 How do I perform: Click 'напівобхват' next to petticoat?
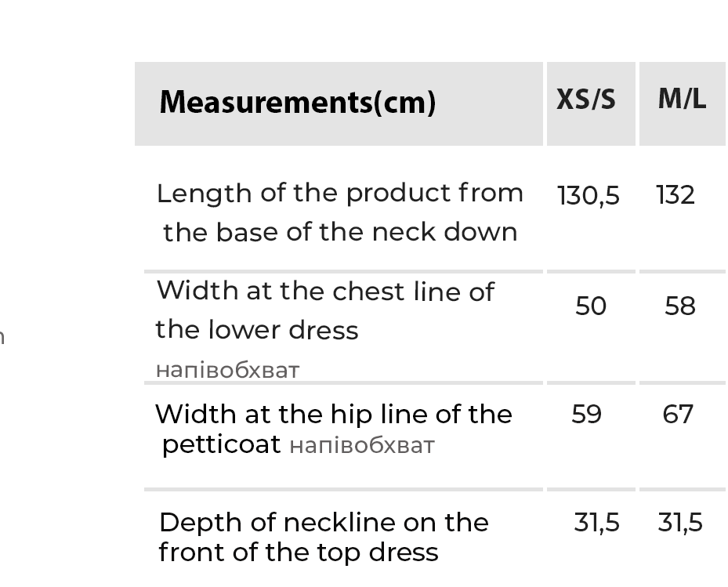coord(361,446)
